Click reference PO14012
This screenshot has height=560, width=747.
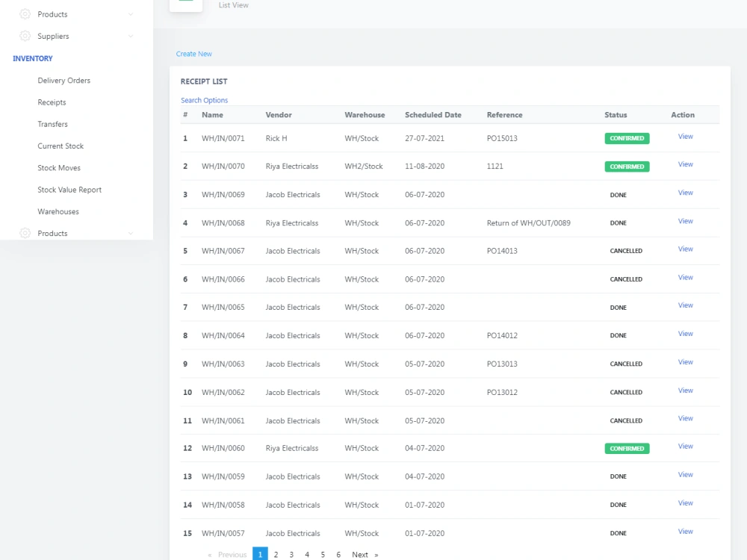502,336
